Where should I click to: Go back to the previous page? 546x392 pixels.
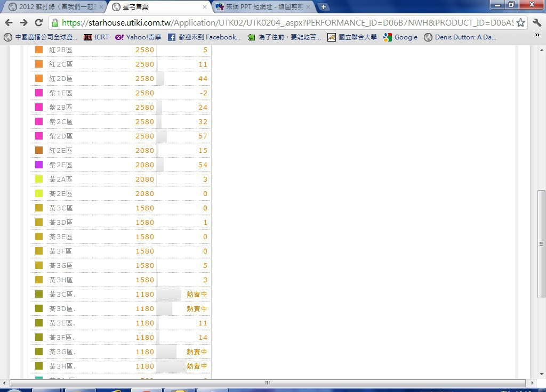9,22
